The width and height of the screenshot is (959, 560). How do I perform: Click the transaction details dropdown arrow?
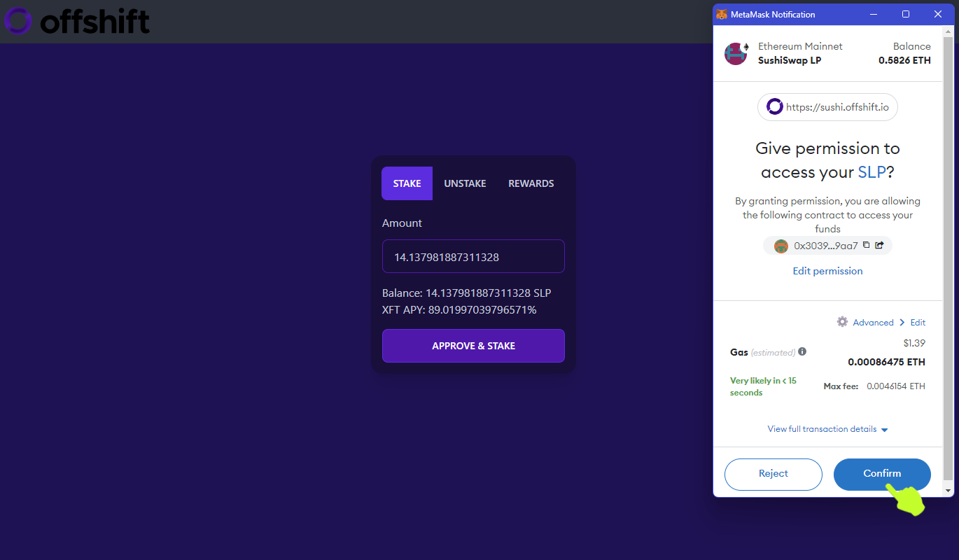click(885, 430)
